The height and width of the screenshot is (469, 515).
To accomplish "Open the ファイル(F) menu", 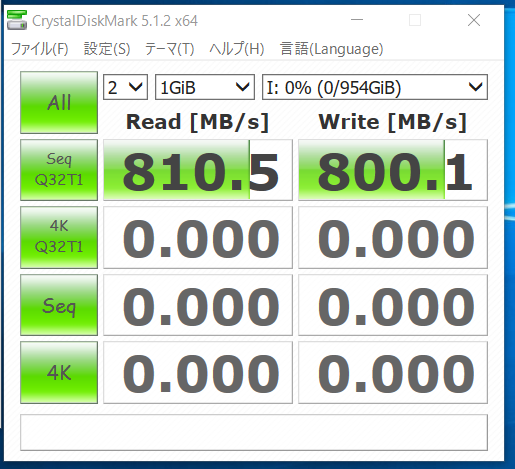I will [x=40, y=49].
